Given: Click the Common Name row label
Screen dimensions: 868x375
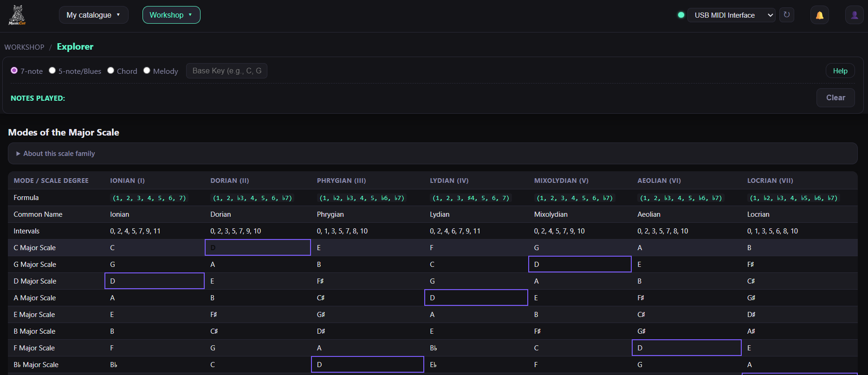Looking at the screenshot, I should point(38,214).
